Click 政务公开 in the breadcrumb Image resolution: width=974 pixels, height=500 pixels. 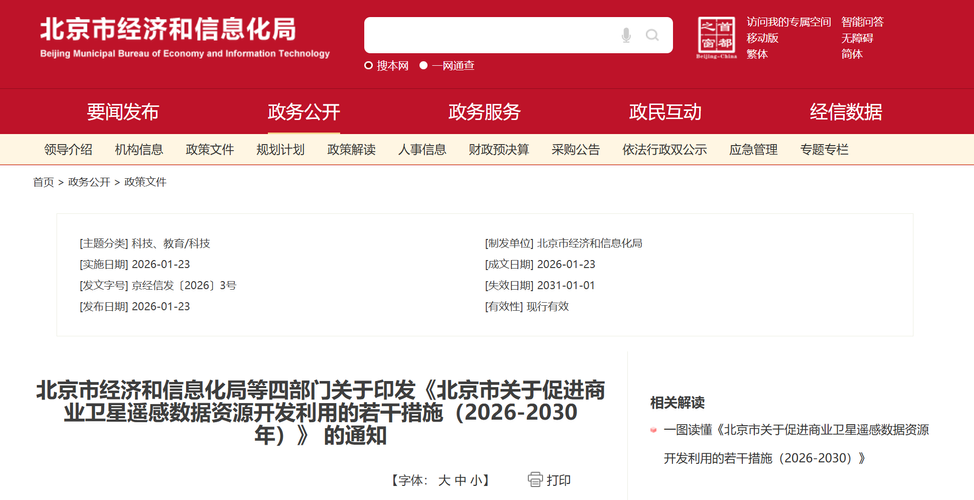89,182
